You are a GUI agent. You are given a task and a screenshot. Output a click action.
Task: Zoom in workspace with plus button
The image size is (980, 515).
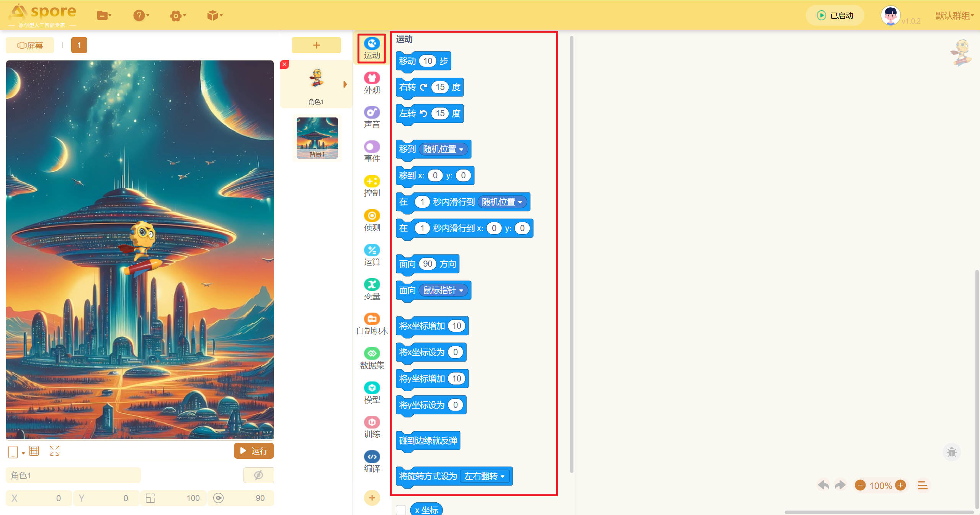(x=900, y=485)
